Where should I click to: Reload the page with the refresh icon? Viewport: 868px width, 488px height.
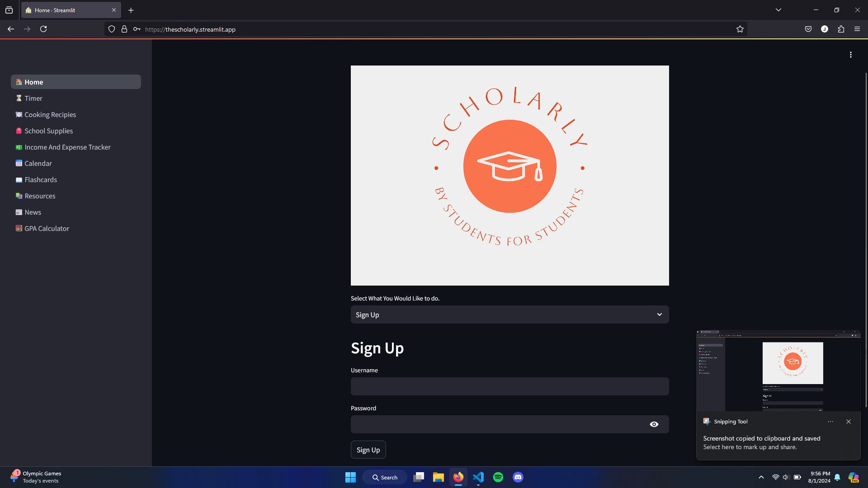click(x=43, y=29)
